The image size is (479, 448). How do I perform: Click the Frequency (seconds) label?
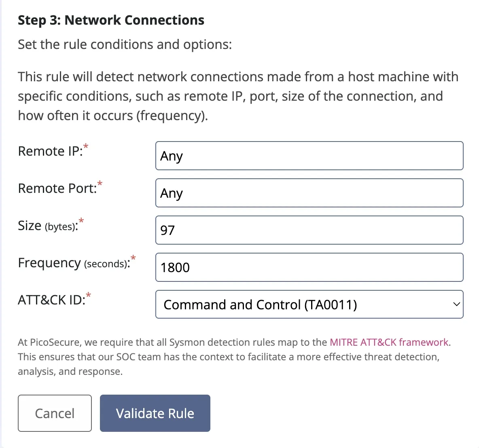point(74,263)
